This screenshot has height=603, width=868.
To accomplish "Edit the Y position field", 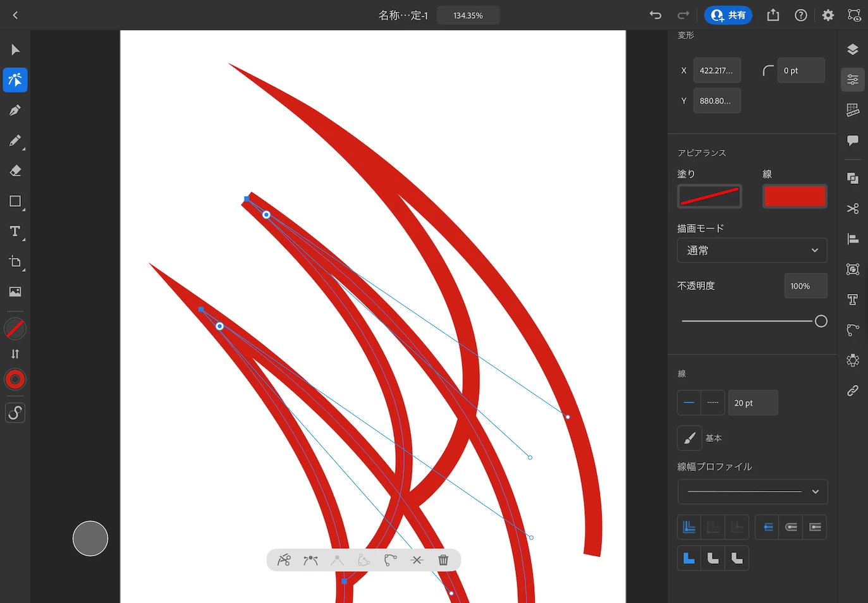I will (x=717, y=100).
